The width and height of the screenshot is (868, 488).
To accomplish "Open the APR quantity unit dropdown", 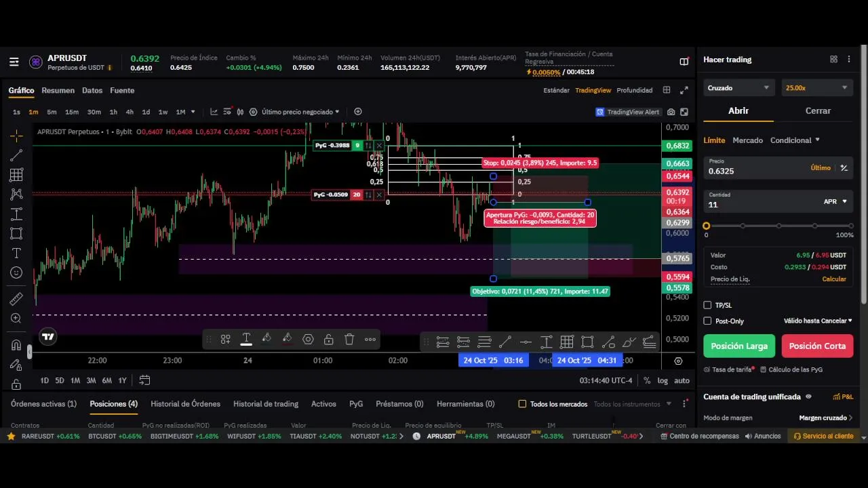I will coord(835,201).
